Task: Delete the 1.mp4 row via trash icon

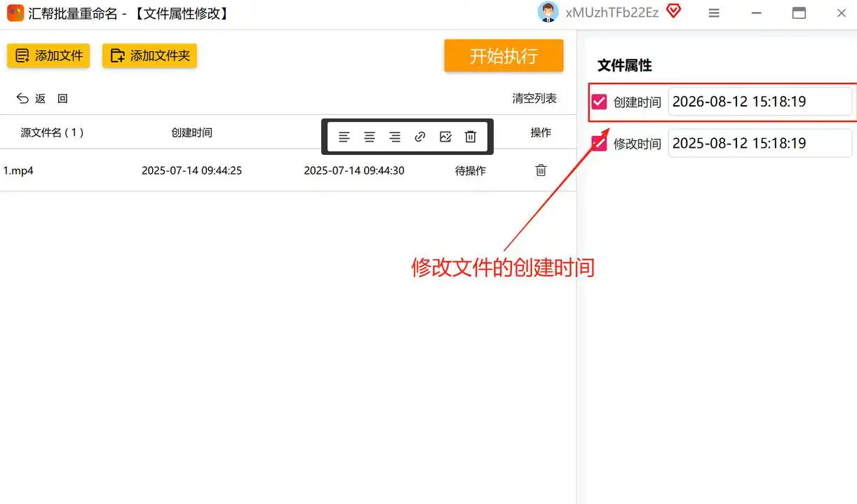Action: [541, 170]
